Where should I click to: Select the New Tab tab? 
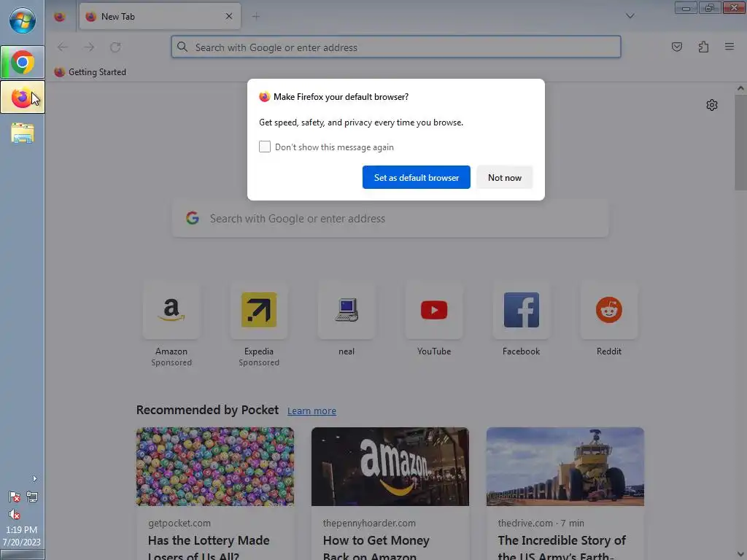click(x=160, y=17)
